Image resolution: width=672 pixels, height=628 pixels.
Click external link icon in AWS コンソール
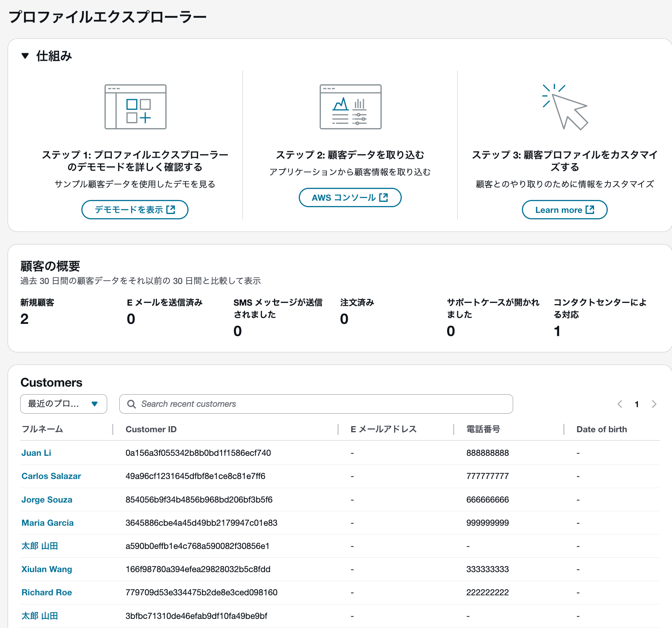point(384,197)
